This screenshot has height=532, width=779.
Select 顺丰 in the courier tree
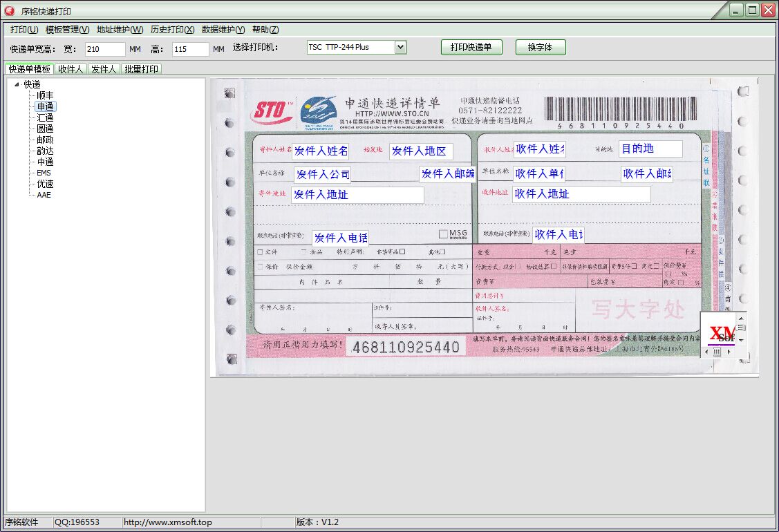click(45, 95)
